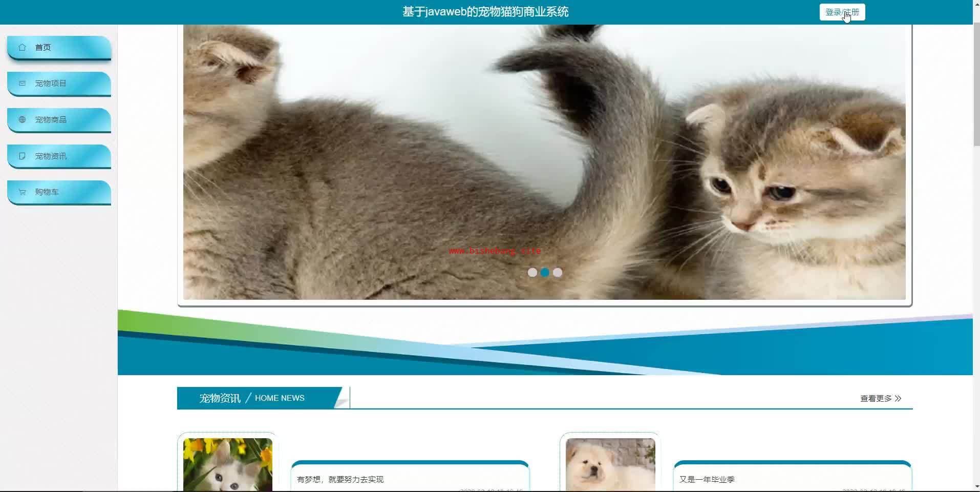Select the first carousel indicator dot
The width and height of the screenshot is (980, 492).
coord(532,273)
